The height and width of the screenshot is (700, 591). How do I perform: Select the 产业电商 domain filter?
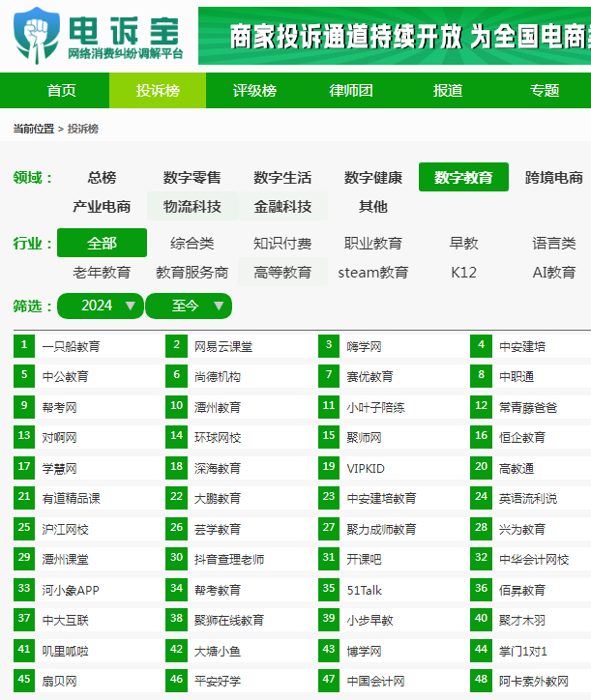pos(102,206)
